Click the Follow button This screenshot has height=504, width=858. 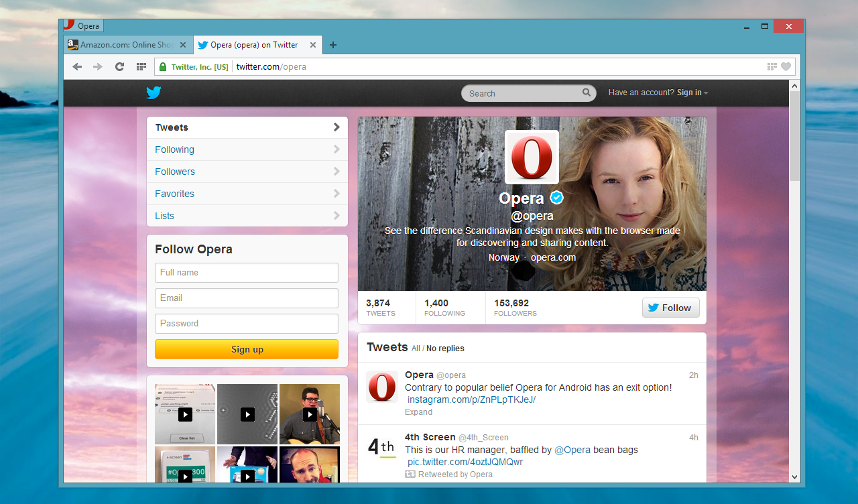670,308
